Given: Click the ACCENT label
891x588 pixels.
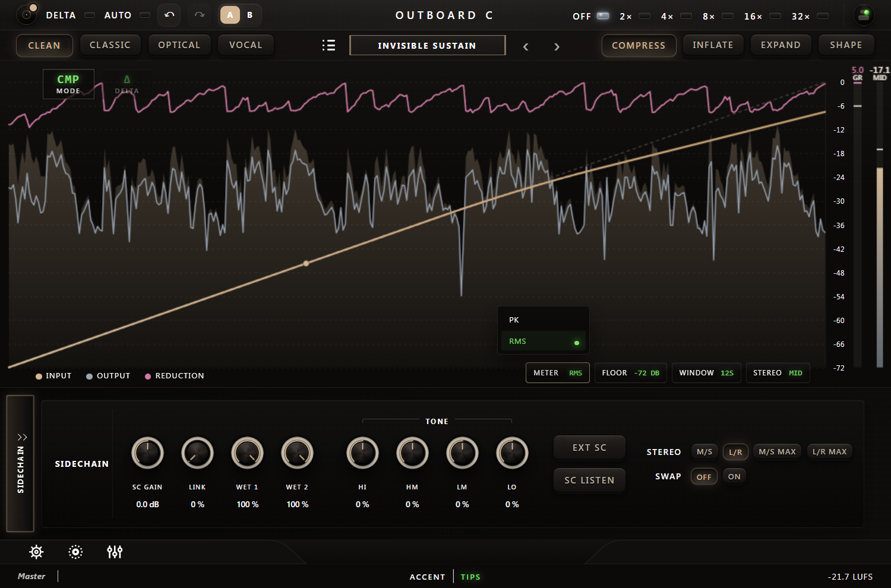Looking at the screenshot, I should [427, 577].
